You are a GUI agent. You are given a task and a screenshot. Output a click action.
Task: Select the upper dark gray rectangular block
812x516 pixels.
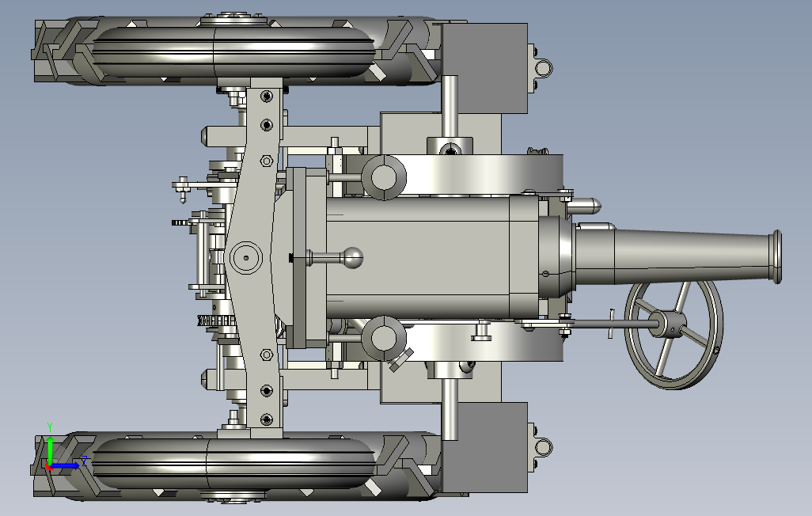[x=484, y=68]
